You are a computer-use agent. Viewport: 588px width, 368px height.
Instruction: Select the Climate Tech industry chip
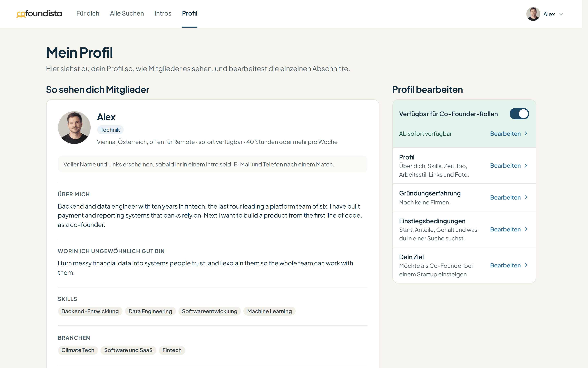click(x=78, y=350)
